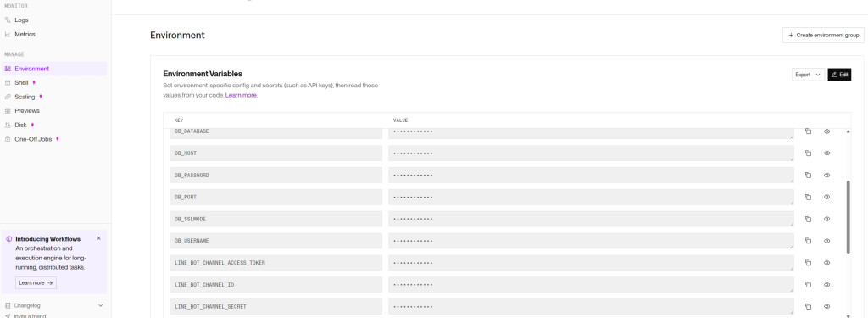Click the lightning badge beside Scaling
868x318 pixels.
click(41, 97)
